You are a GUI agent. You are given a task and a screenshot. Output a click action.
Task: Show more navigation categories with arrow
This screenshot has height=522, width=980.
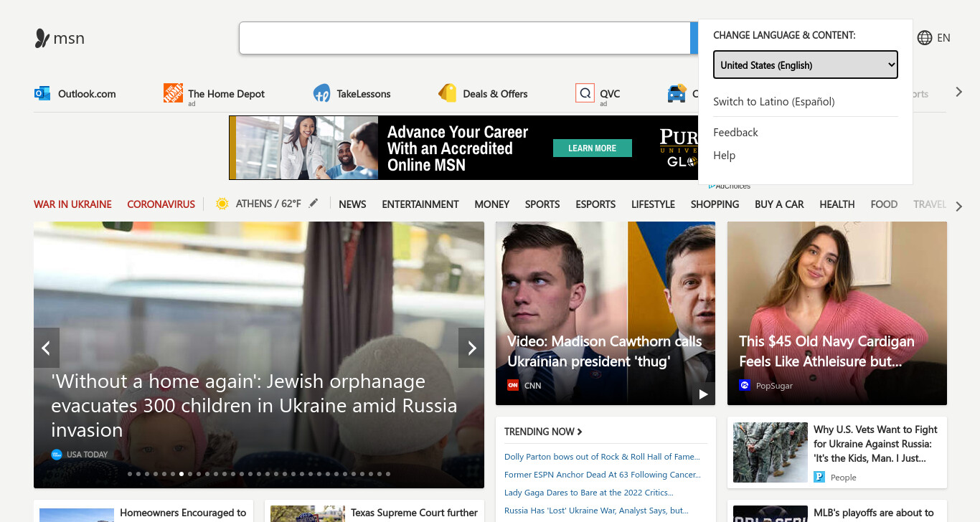(958, 206)
